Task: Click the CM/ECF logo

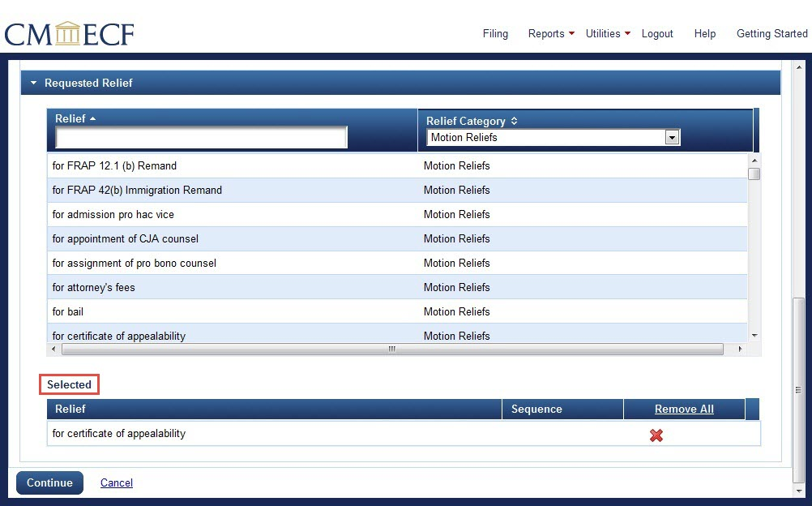Action: coord(69,34)
